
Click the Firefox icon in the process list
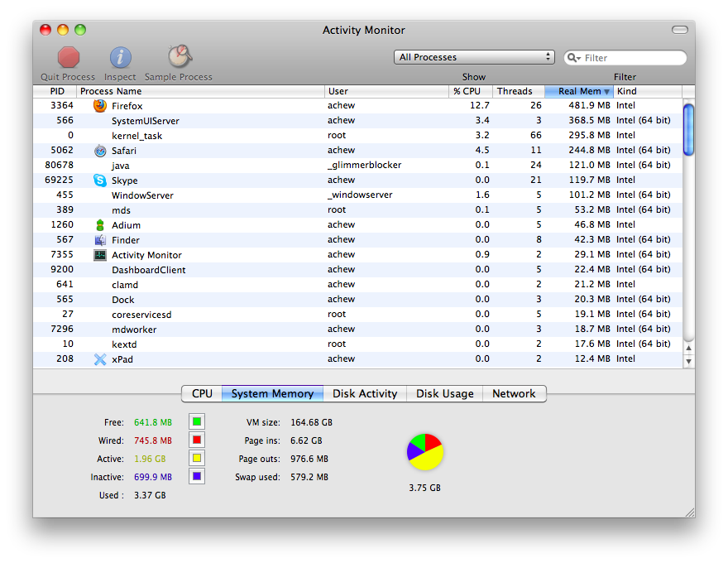pos(100,106)
